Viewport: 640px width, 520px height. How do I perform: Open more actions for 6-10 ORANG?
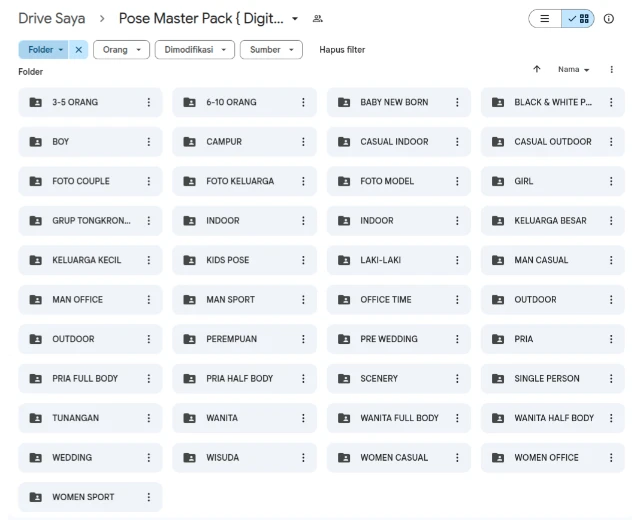[303, 102]
